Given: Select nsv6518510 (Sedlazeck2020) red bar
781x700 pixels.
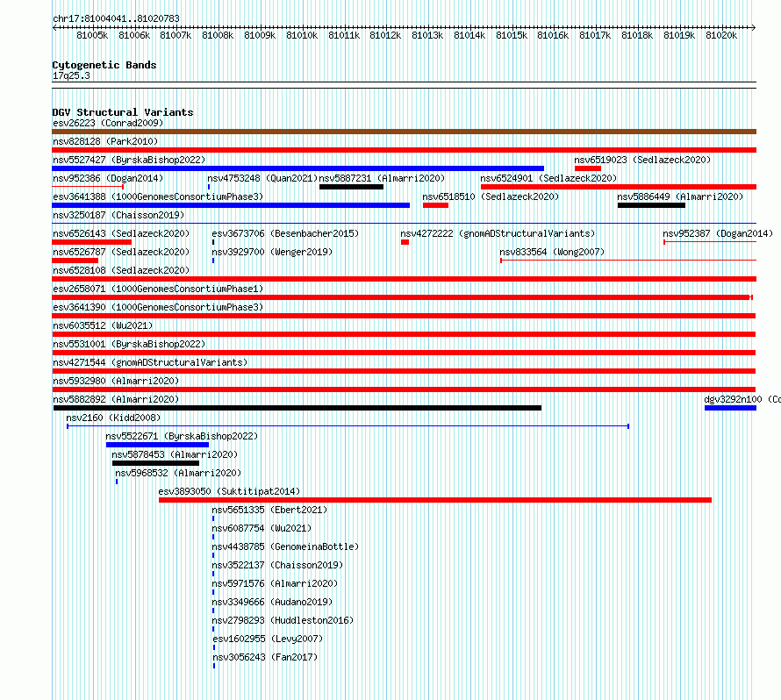Looking at the screenshot, I should 435,205.
